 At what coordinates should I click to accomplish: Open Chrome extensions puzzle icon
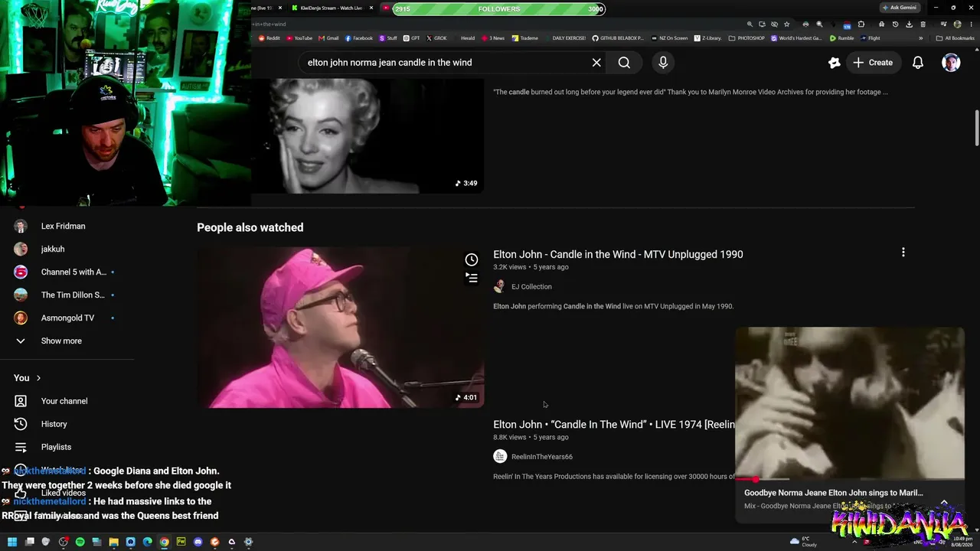click(861, 24)
